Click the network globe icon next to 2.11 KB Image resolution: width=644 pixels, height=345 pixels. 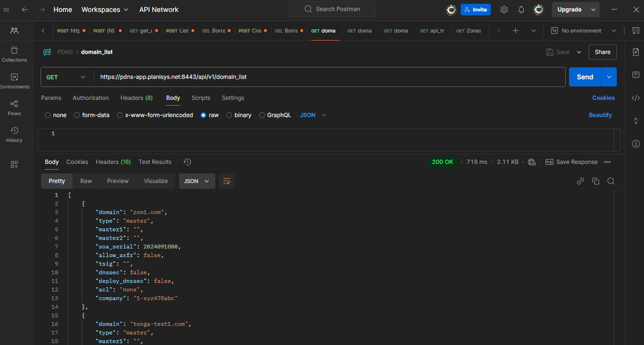coord(532,162)
